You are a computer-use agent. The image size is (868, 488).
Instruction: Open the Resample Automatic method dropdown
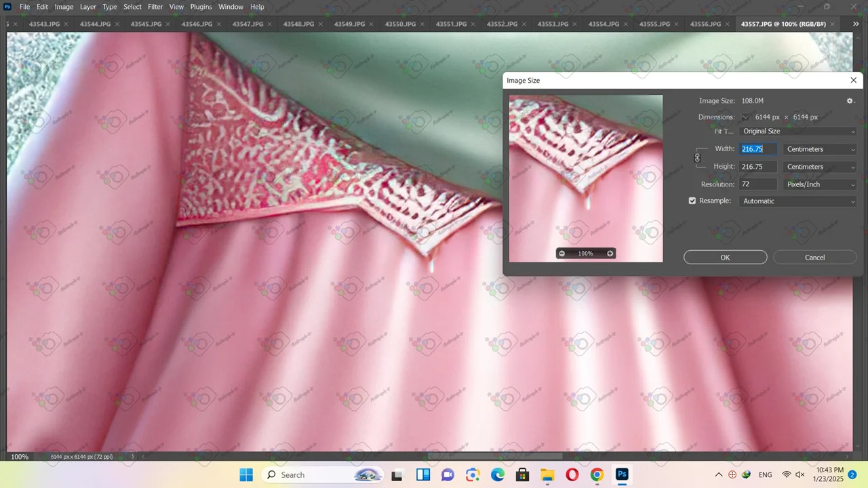(x=798, y=201)
